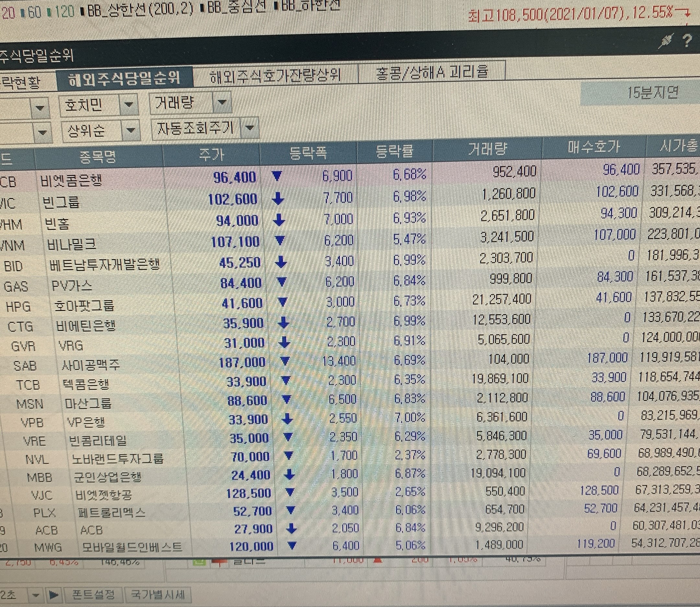This screenshot has width=700, height=607.
Task: Select the 빈홈 stock name
Action: click(57, 223)
